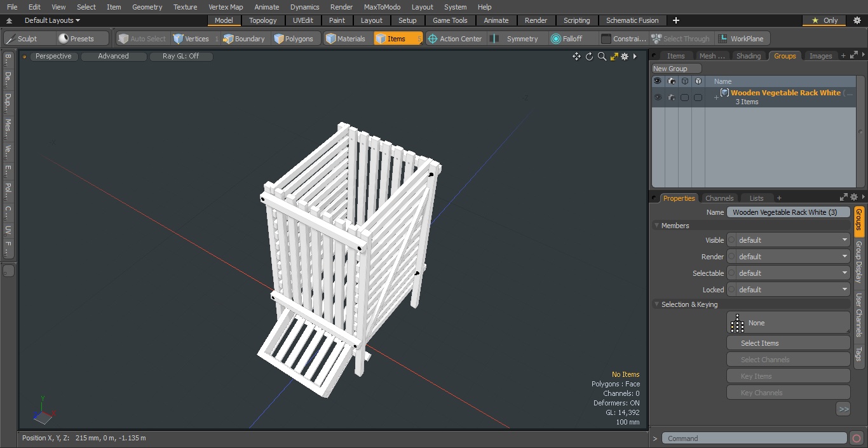The height and width of the screenshot is (448, 868).
Task: Open the Perspective view type dropdown
Action: tap(53, 56)
